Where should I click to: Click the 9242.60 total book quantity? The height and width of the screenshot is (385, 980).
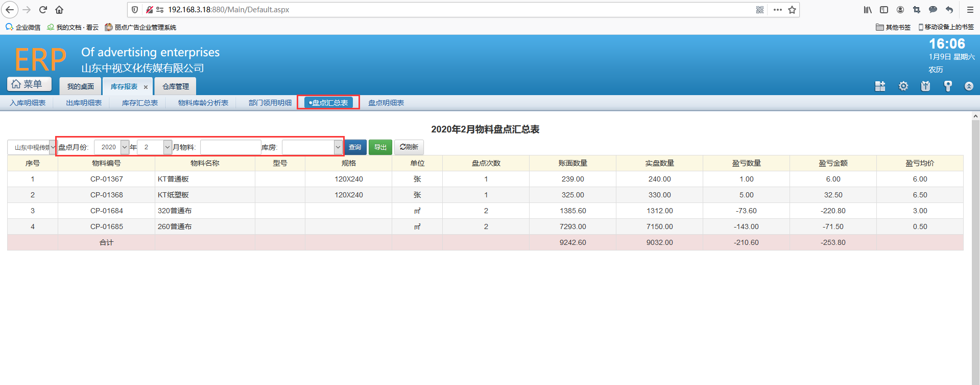coord(572,242)
